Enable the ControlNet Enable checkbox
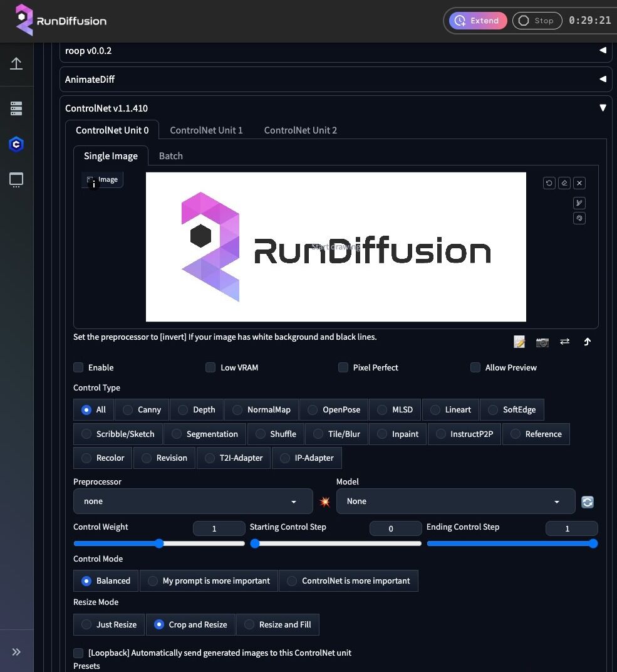This screenshot has width=617, height=672. coord(78,367)
